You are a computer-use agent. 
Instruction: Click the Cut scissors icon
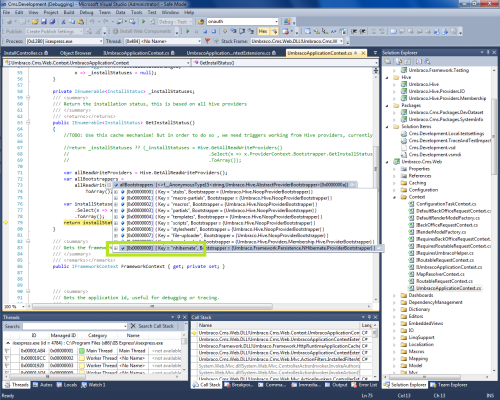coord(63,22)
